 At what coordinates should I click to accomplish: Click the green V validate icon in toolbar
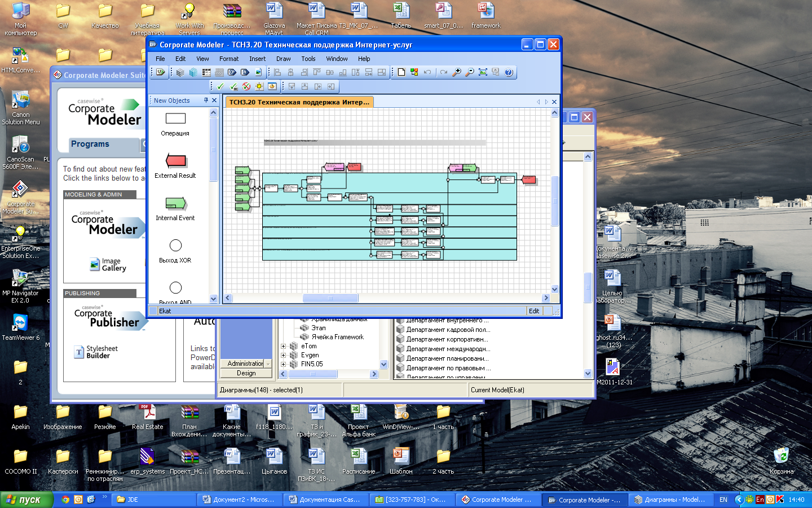click(161, 72)
